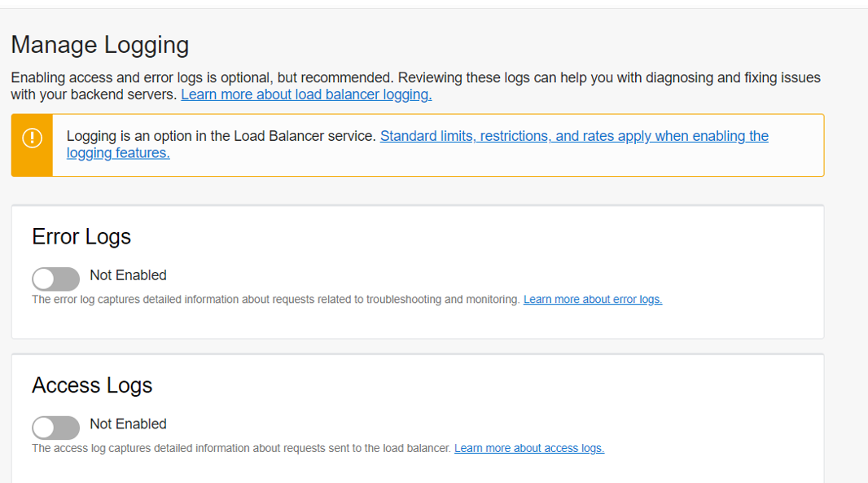Follow Learn more about error logs link
Screen dimensions: 868x483
[592, 300]
